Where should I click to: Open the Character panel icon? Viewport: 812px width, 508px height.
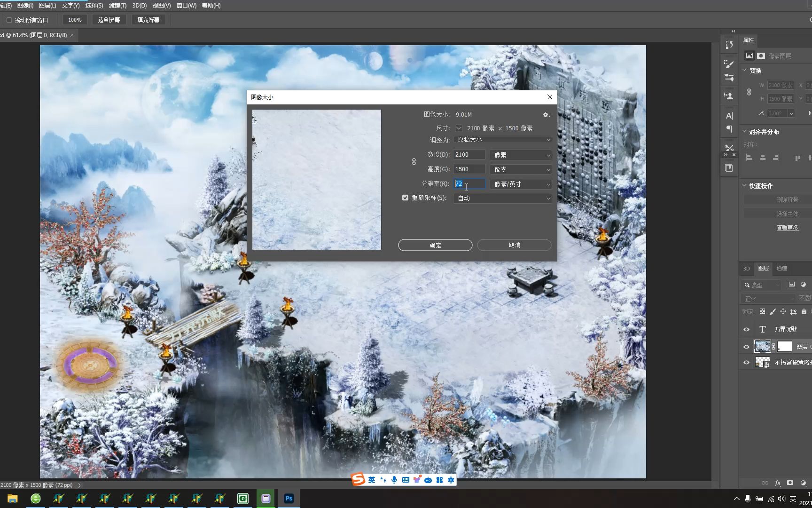click(x=729, y=116)
